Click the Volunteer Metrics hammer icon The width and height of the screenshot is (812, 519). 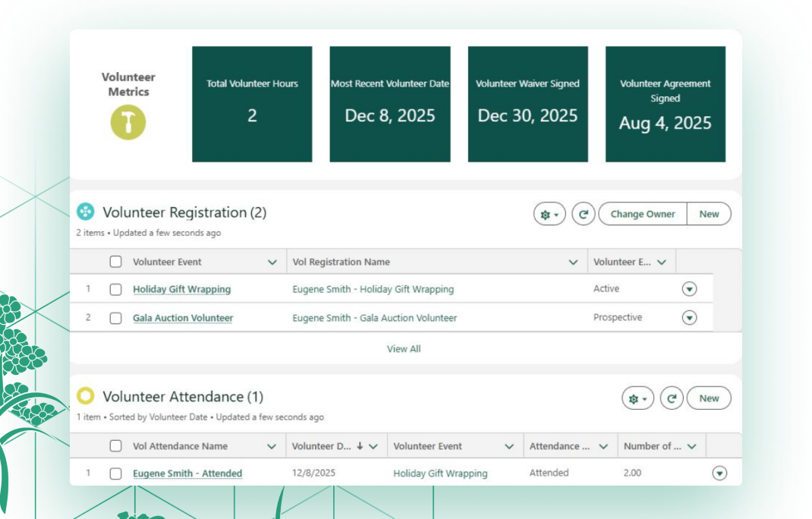128,122
